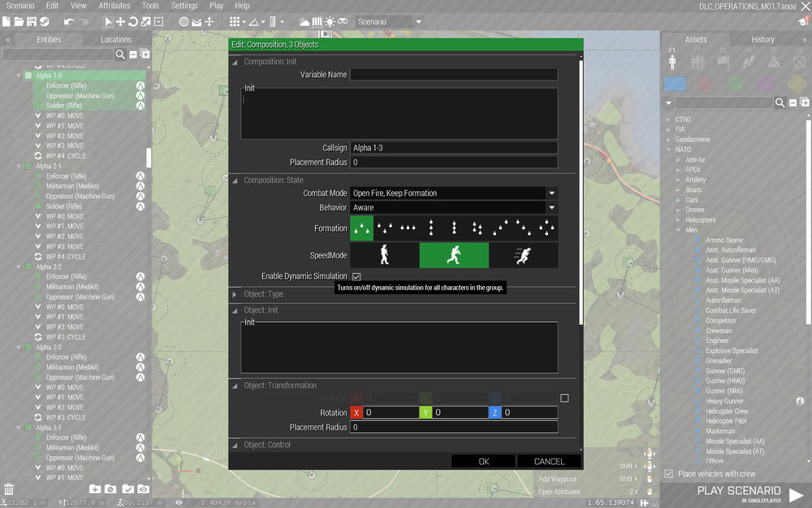Save the scenario using the save icon
Viewport: 812px width, 508px height.
(31, 21)
